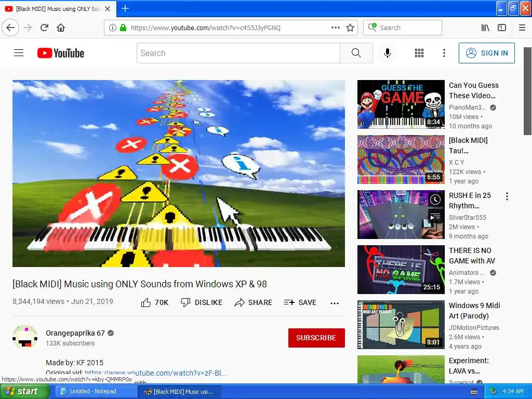Image resolution: width=532 pixels, height=399 pixels.
Task: Click 'Windows 9 Midi Art (Parody)' title
Action: pyautogui.click(x=474, y=311)
